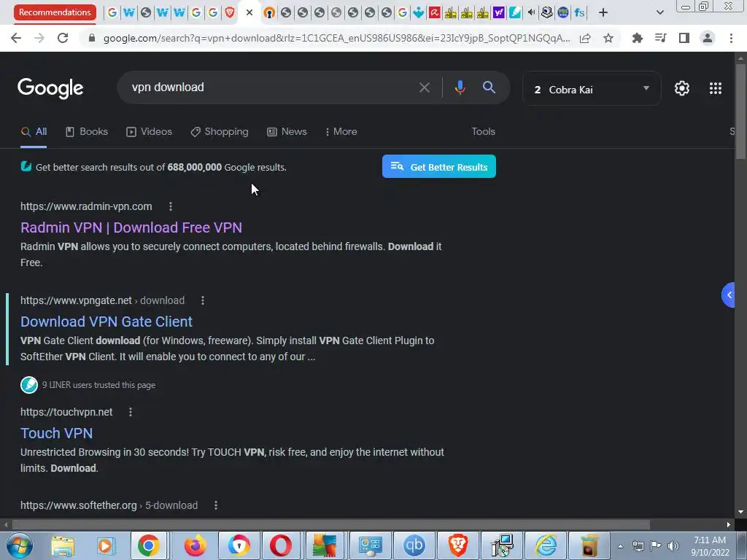Open the Google apps grid
Screen dimensions: 747x560
point(715,88)
